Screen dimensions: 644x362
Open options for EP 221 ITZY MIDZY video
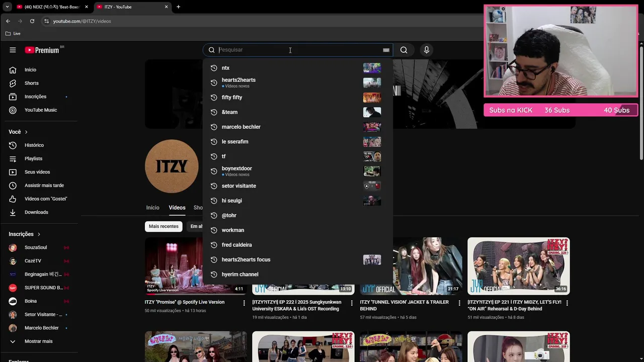[567, 303]
